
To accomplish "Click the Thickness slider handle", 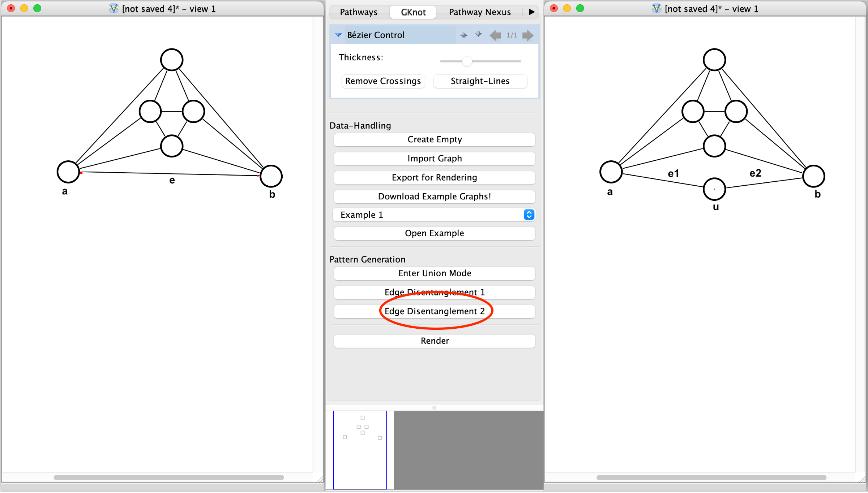I will click(x=467, y=61).
